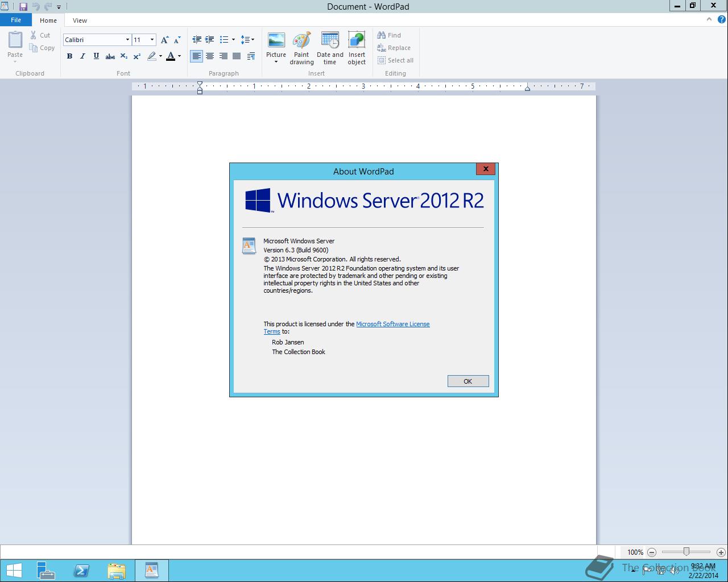Viewport: 728px width, 582px height.
Task: Click Replace in the Editing group
Action: coord(394,48)
